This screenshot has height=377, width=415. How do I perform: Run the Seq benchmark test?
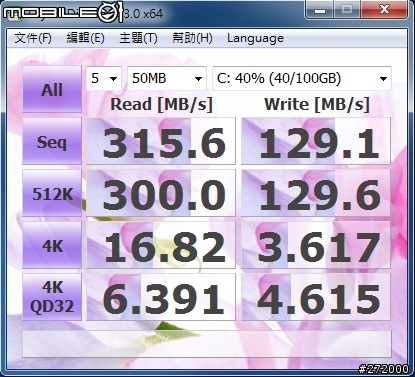point(52,141)
